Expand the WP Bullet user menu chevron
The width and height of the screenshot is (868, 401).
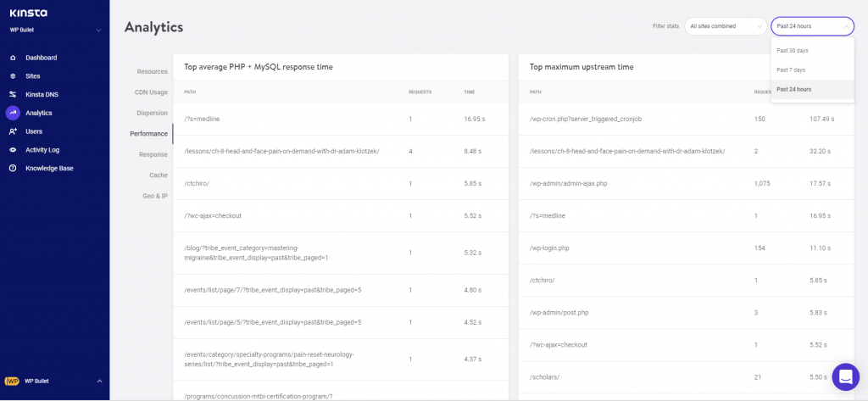tap(100, 381)
